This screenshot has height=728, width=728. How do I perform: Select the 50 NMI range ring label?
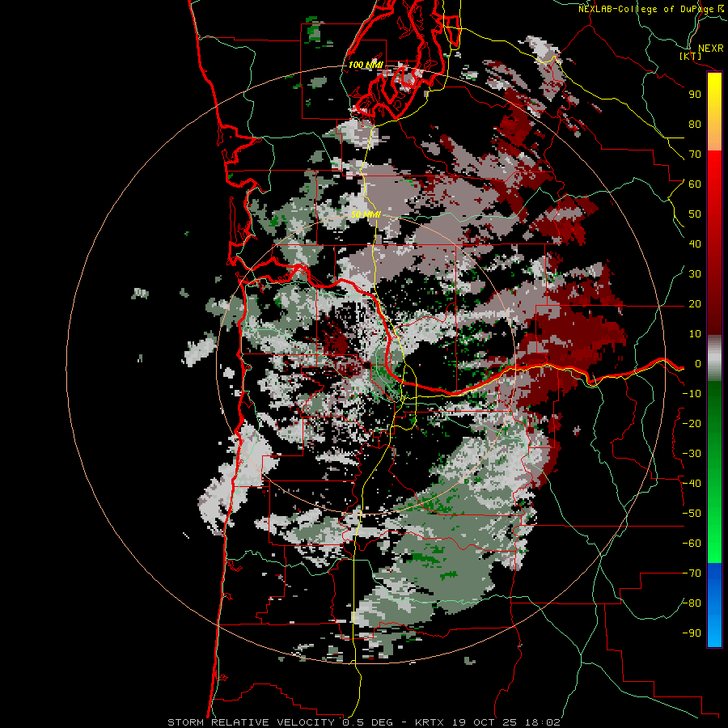pyautogui.click(x=366, y=214)
